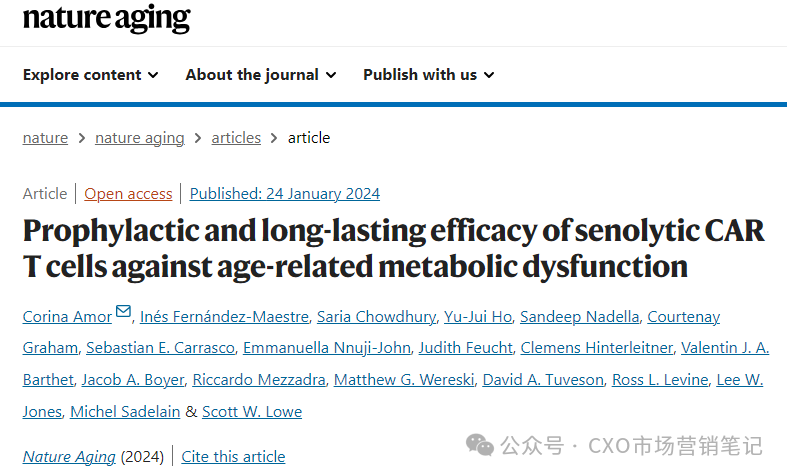The image size is (787, 476).
Task: Select author Inés Fernández-Maestre
Action: [x=224, y=317]
